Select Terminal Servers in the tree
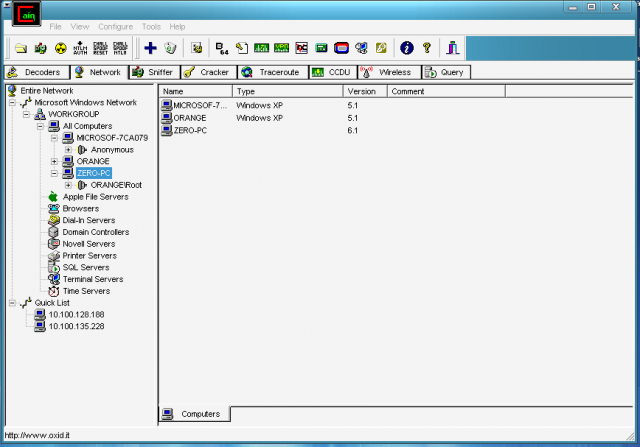 (93, 280)
